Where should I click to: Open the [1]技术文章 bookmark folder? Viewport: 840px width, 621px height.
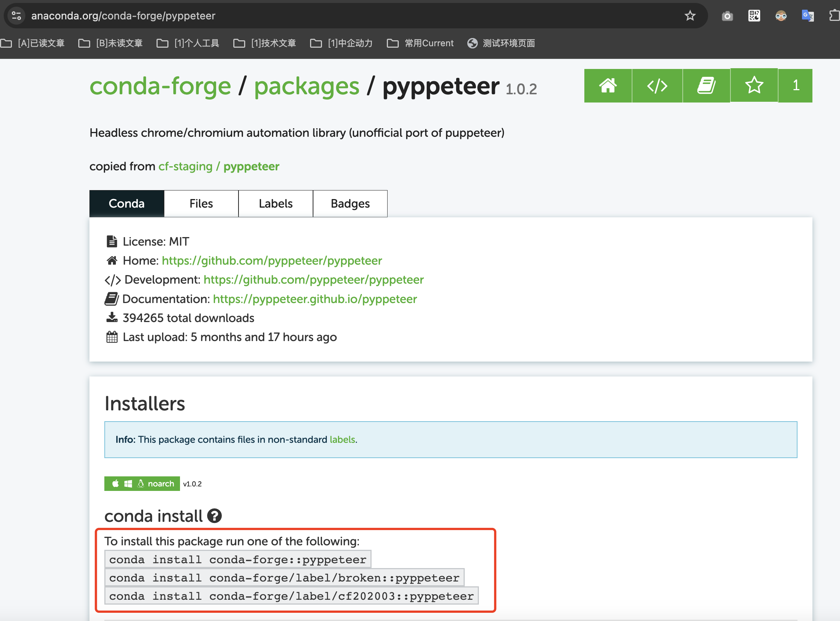[264, 43]
